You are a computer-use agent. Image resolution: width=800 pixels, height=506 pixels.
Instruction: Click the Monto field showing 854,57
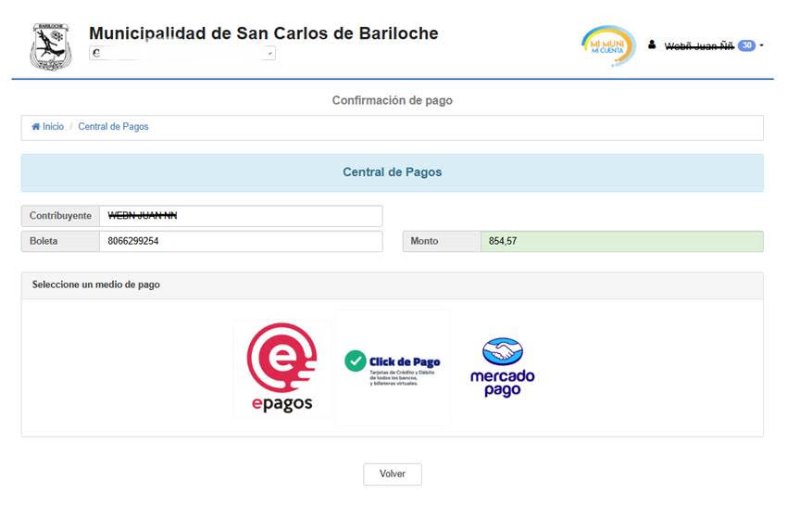[622, 241]
